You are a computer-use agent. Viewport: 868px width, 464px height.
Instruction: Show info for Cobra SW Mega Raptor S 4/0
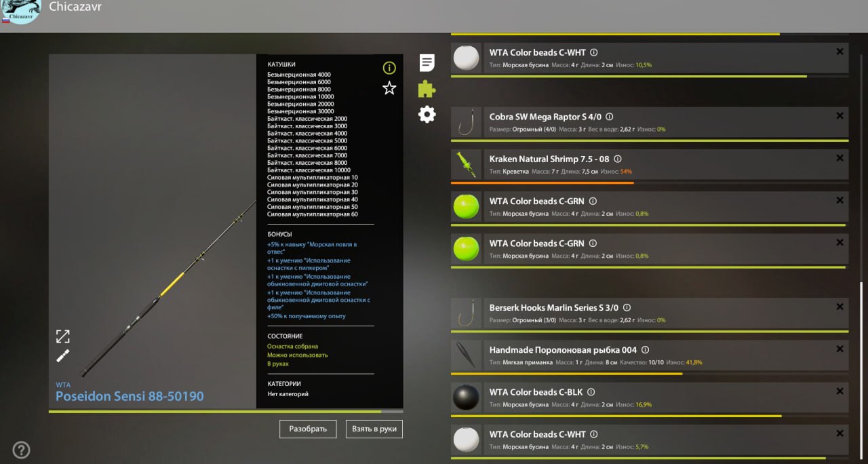[609, 117]
